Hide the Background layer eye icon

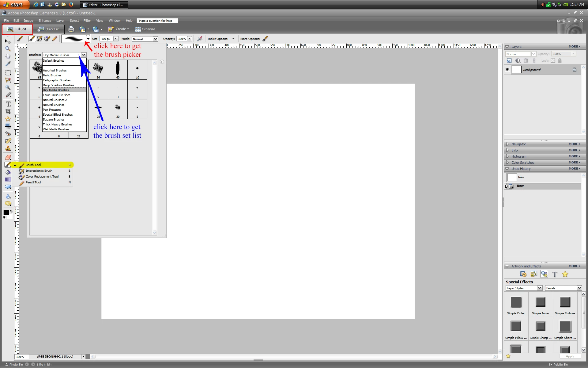click(x=507, y=69)
